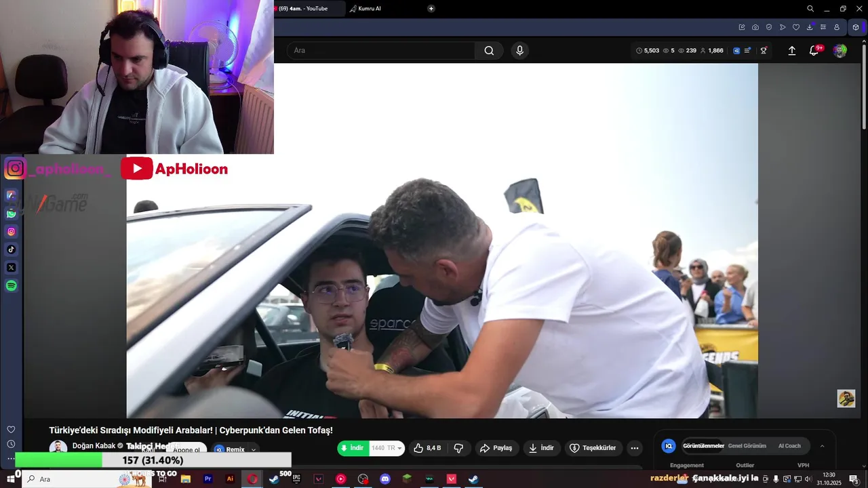Open a new tab with plus button
868x488 pixels.
[x=431, y=9]
